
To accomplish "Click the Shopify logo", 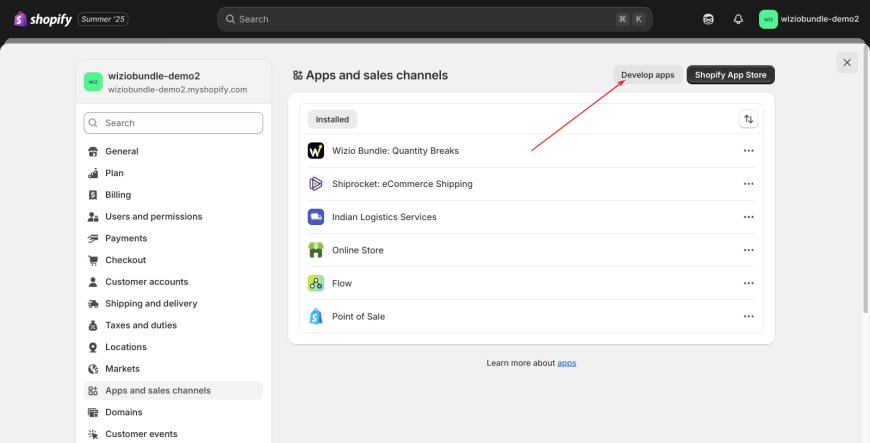I will coord(43,19).
